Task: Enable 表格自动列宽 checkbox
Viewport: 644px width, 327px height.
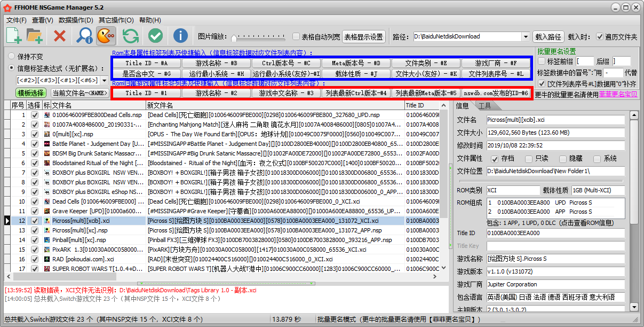Action: click(296, 36)
